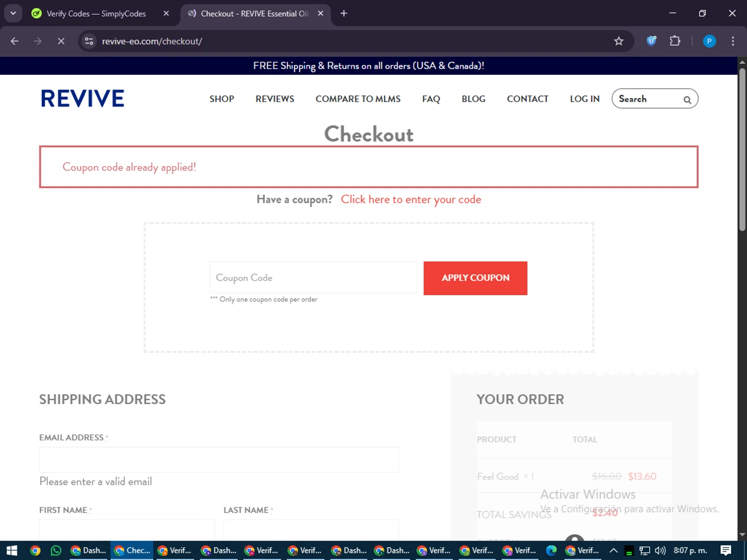This screenshot has height=560, width=747.
Task: Click the 'Coupon code already applied!' message
Action: [129, 167]
